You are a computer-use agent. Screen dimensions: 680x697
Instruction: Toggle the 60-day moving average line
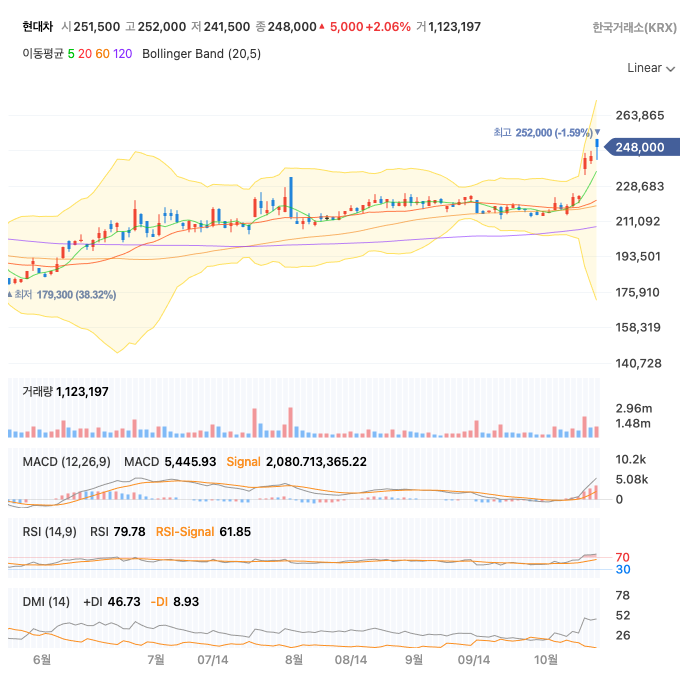(x=103, y=53)
